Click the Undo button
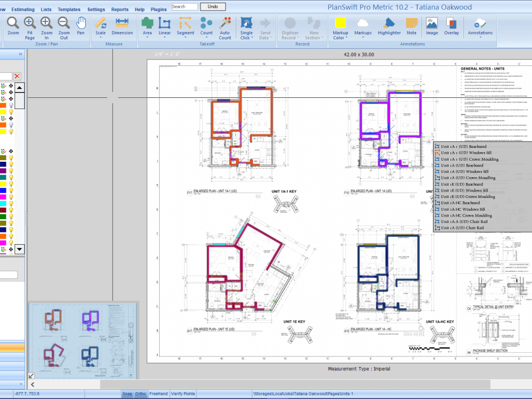 [x=213, y=6]
